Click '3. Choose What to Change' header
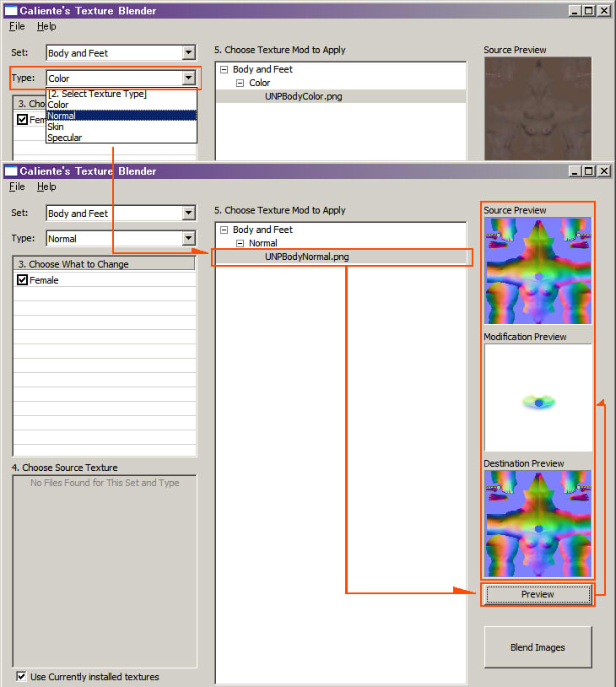The image size is (616, 687). pyautogui.click(x=105, y=264)
